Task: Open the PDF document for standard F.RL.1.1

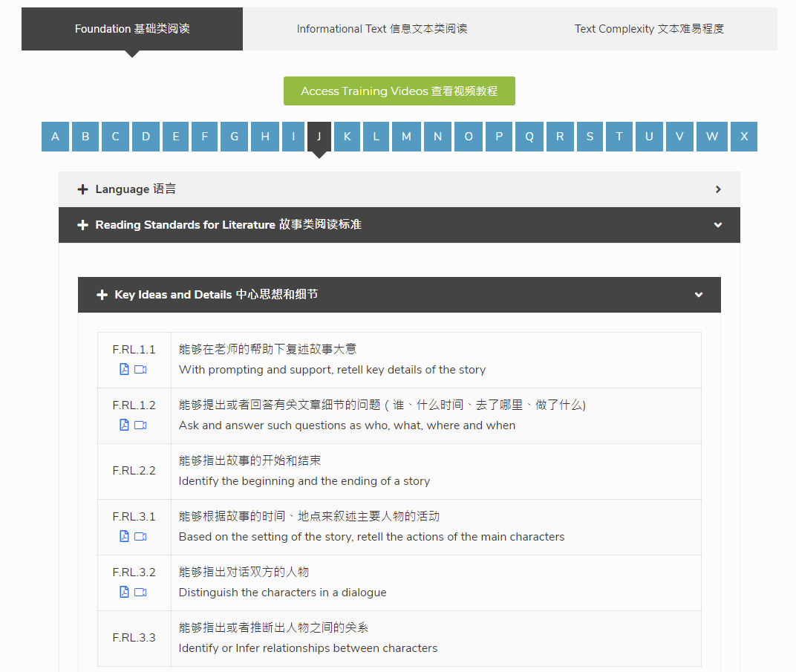Action: click(123, 368)
